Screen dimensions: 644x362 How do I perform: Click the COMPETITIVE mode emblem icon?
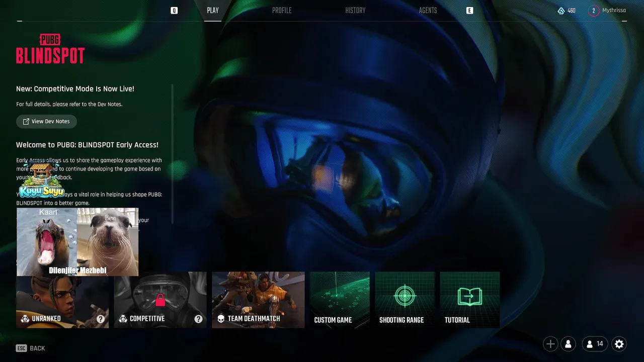(x=123, y=319)
